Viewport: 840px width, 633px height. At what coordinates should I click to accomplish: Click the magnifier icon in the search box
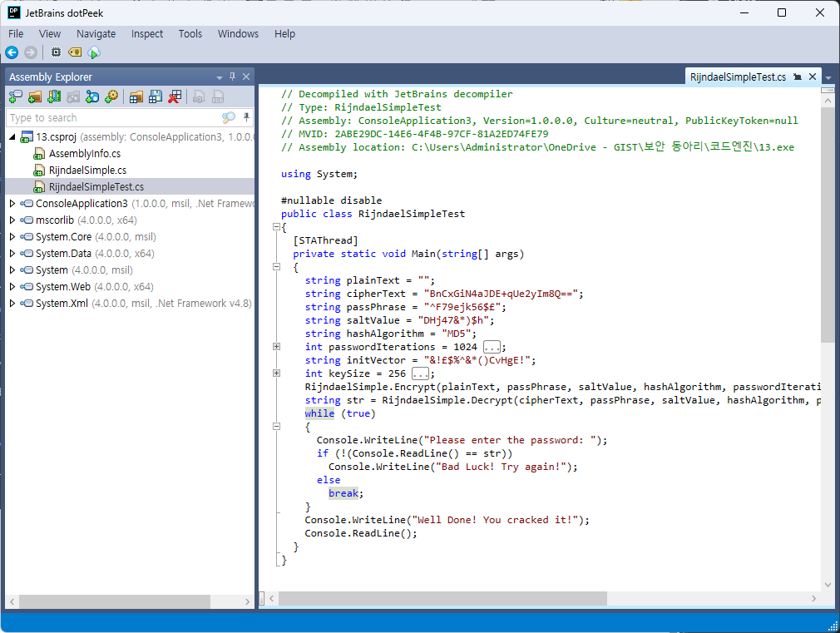[229, 117]
